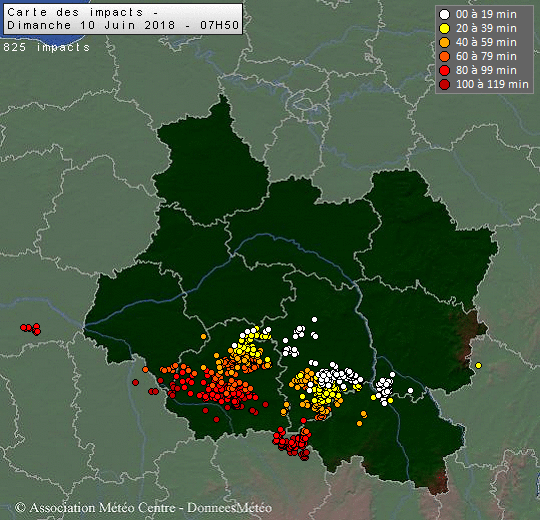Click the '60 à 79 min' legend label
540x520 pixels.
pos(486,56)
